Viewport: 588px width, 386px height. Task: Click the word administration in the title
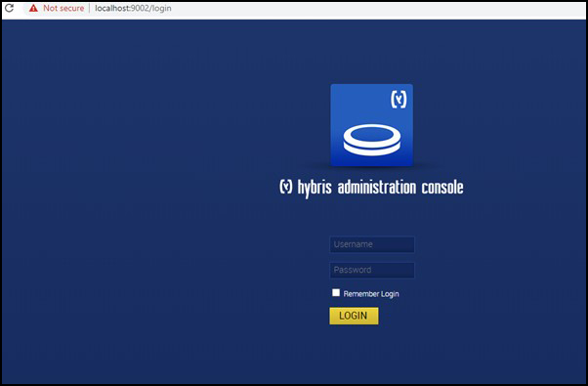(x=377, y=188)
